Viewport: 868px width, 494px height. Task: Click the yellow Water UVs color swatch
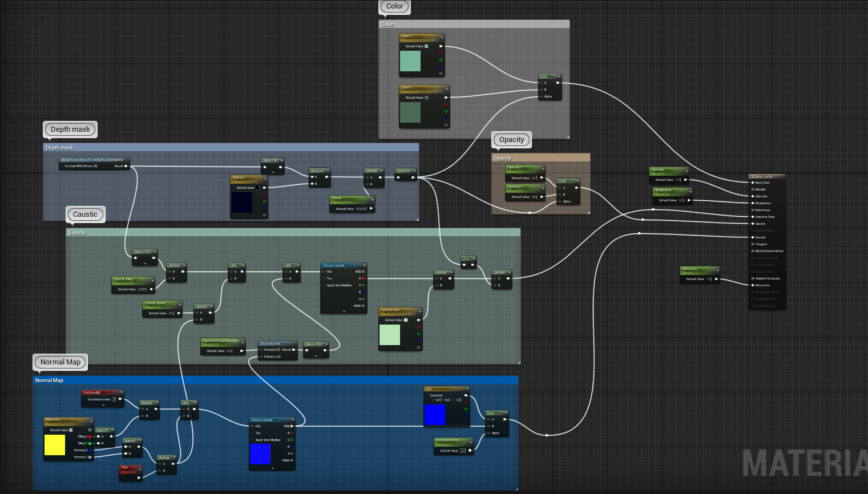pos(55,445)
